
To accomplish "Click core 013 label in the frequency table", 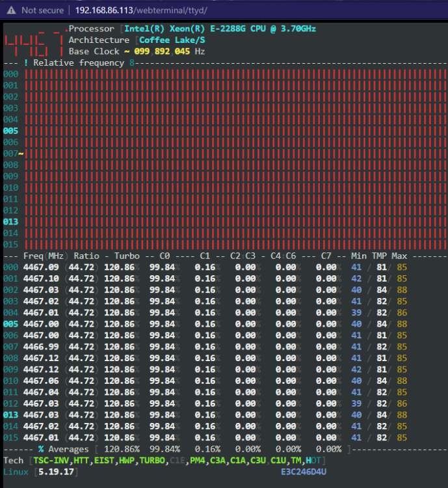I will pyautogui.click(x=11, y=415).
